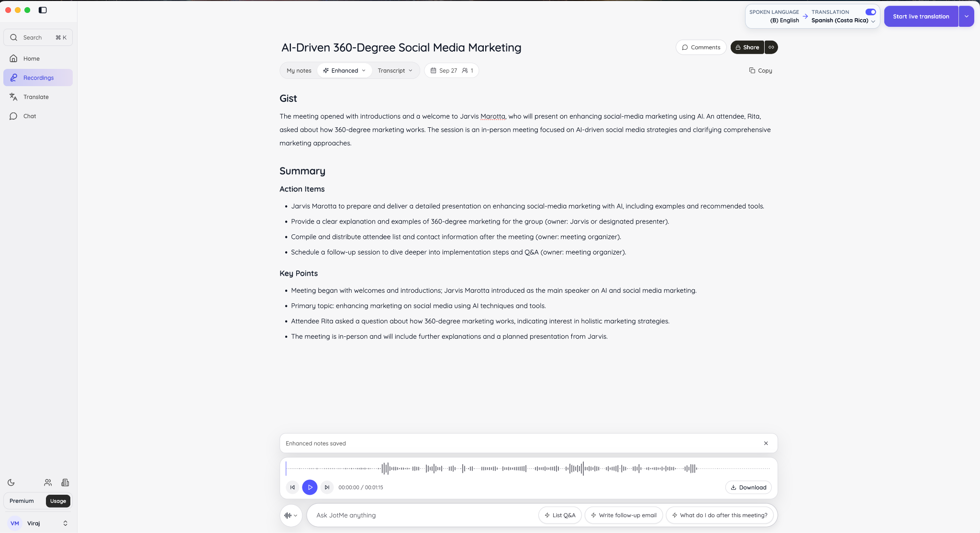Seek within the audio waveform

click(x=528, y=468)
